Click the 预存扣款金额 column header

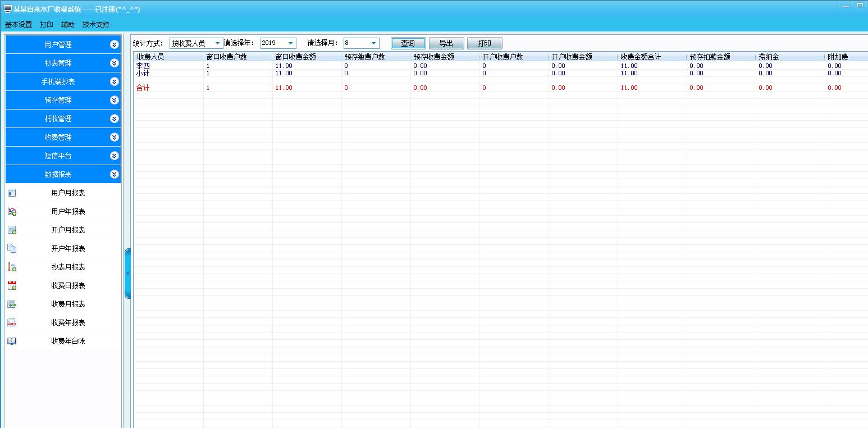tap(721, 57)
